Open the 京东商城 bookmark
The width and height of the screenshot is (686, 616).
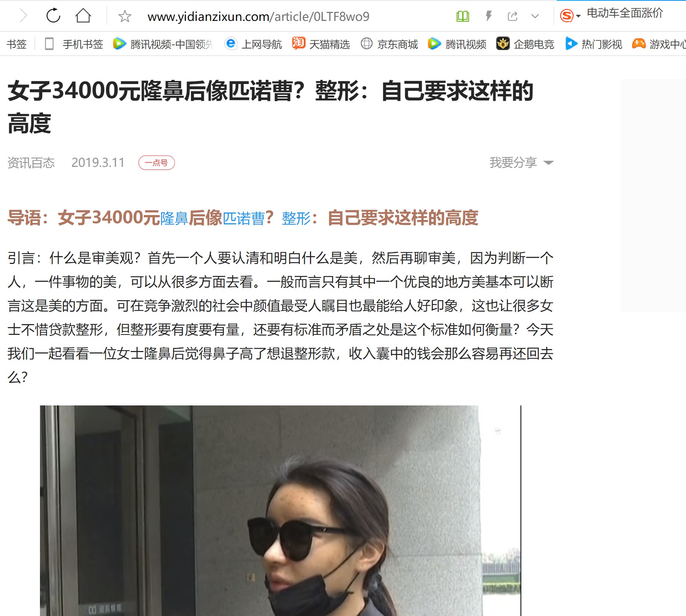pyautogui.click(x=389, y=44)
